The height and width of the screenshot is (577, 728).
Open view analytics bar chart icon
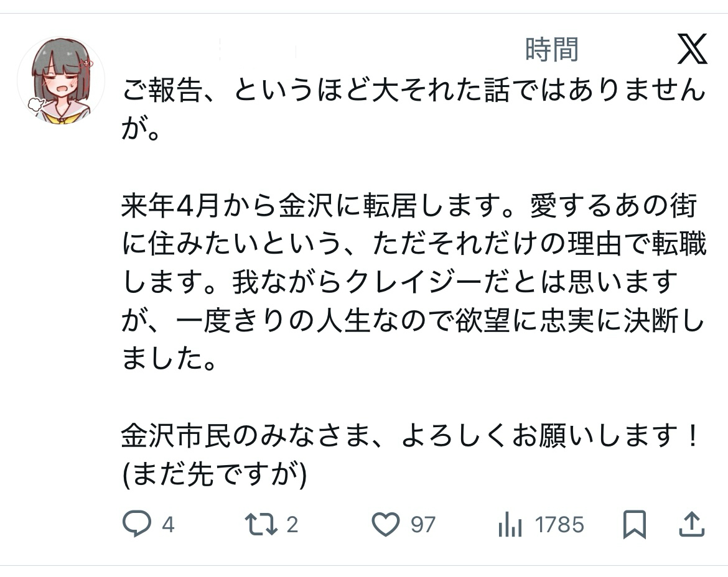(x=510, y=525)
